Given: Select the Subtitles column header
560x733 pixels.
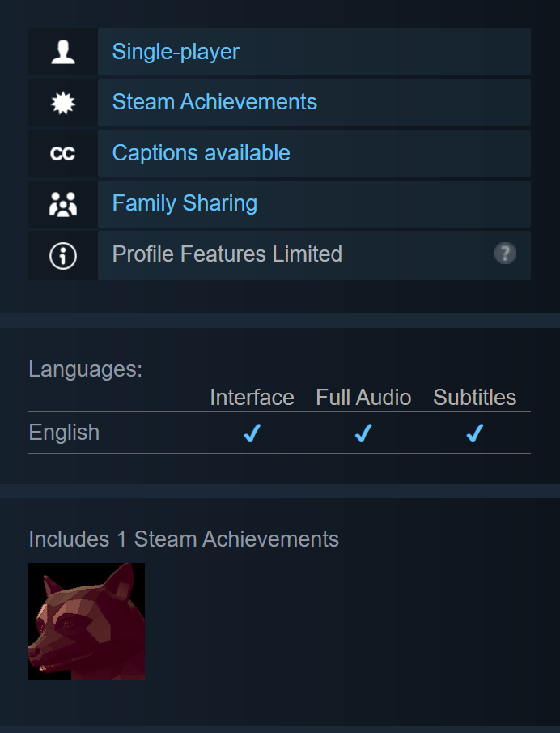Looking at the screenshot, I should [x=474, y=398].
